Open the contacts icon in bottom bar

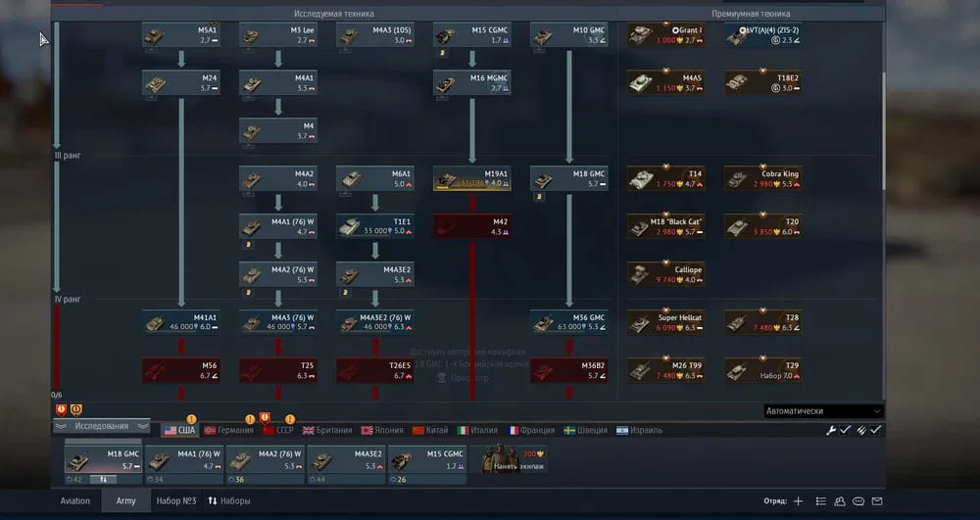point(840,501)
